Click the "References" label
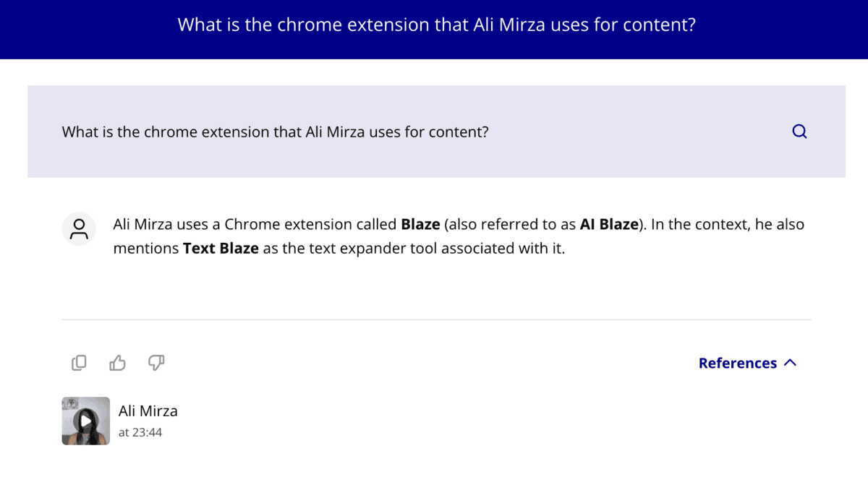This screenshot has width=868, height=477. tap(737, 363)
